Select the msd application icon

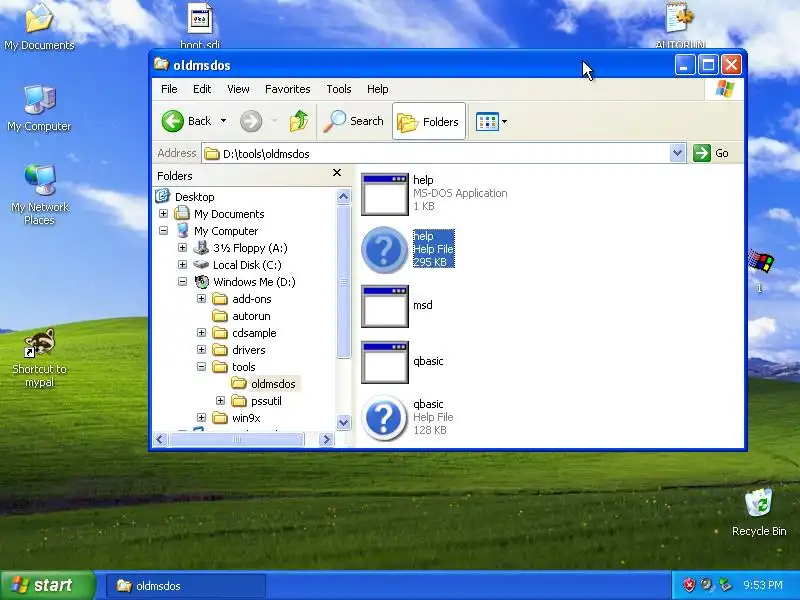pos(385,306)
